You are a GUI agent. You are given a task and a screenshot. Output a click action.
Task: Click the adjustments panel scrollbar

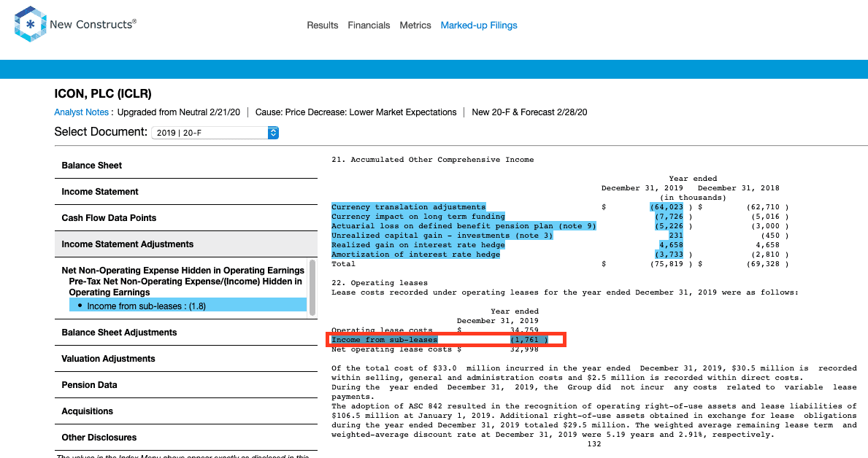(312, 287)
